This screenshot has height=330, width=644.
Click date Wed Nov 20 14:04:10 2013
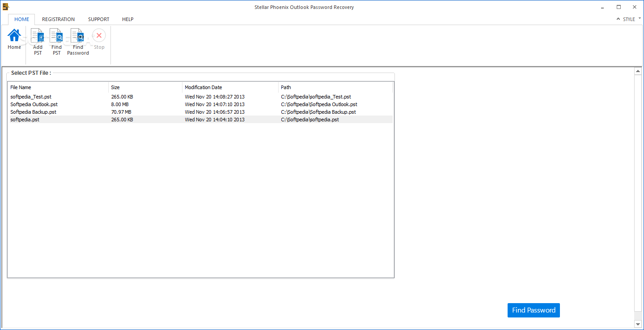(x=215, y=120)
